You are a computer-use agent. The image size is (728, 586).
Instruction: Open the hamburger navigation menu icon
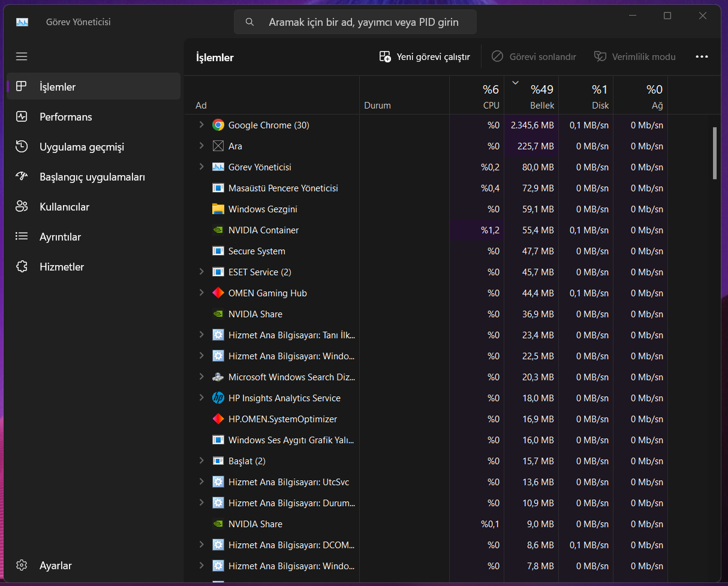pyautogui.click(x=22, y=56)
